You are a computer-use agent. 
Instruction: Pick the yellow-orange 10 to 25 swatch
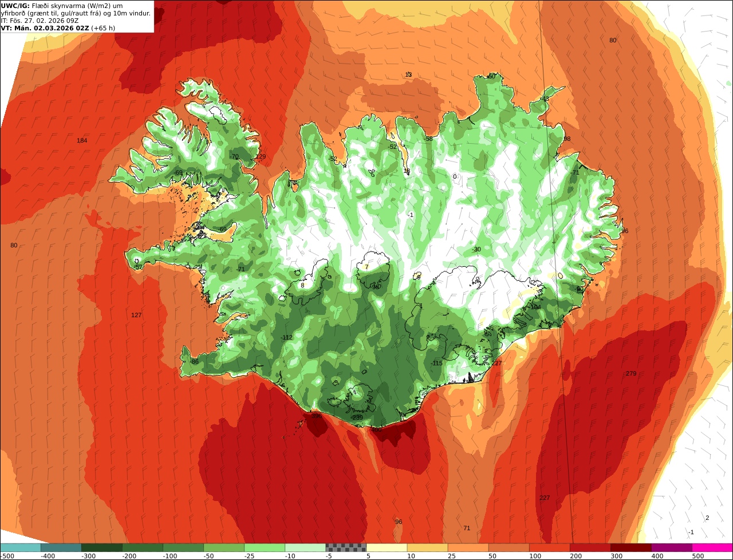click(427, 547)
